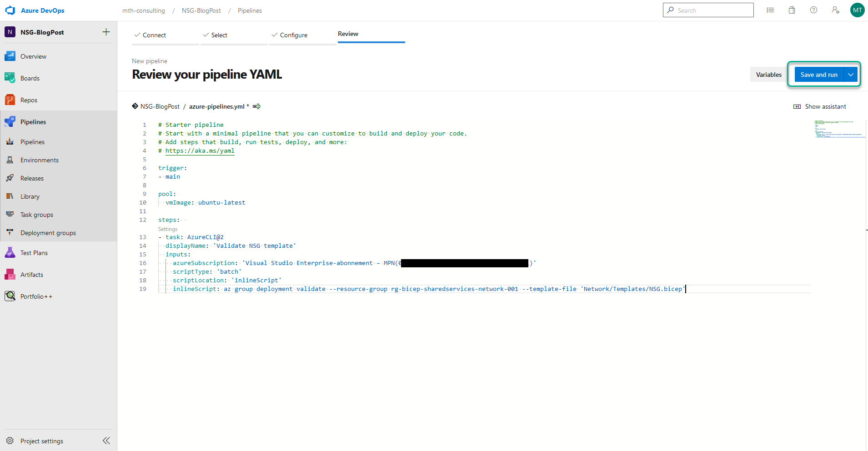Click the '- main' trigger branch line
The width and height of the screenshot is (868, 451).
click(169, 176)
